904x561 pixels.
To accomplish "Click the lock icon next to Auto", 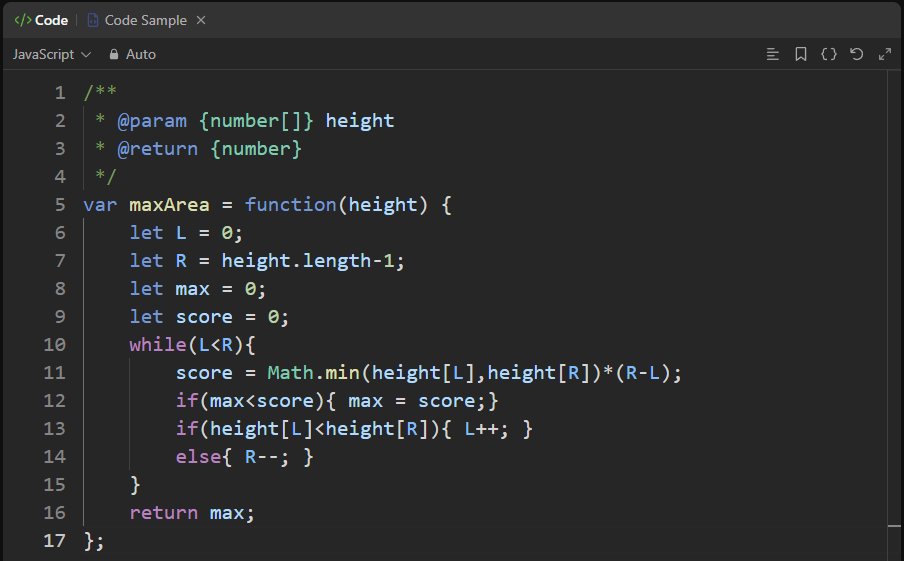I will [114, 54].
